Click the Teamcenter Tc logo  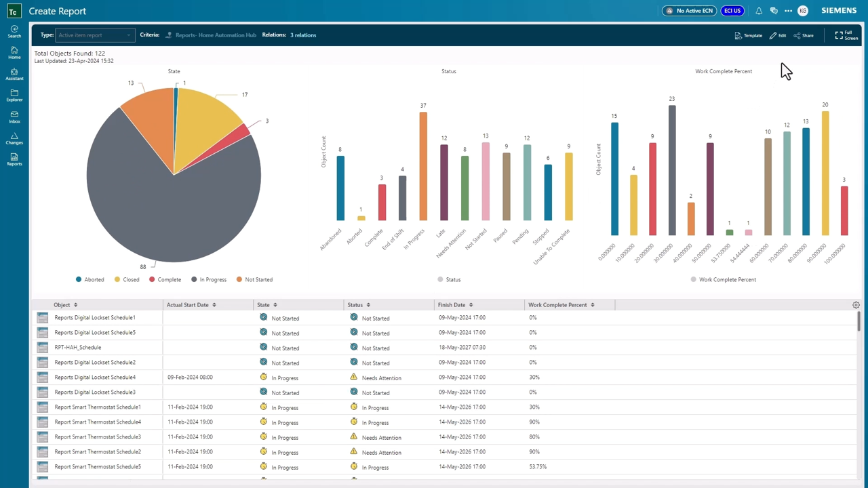[13, 11]
